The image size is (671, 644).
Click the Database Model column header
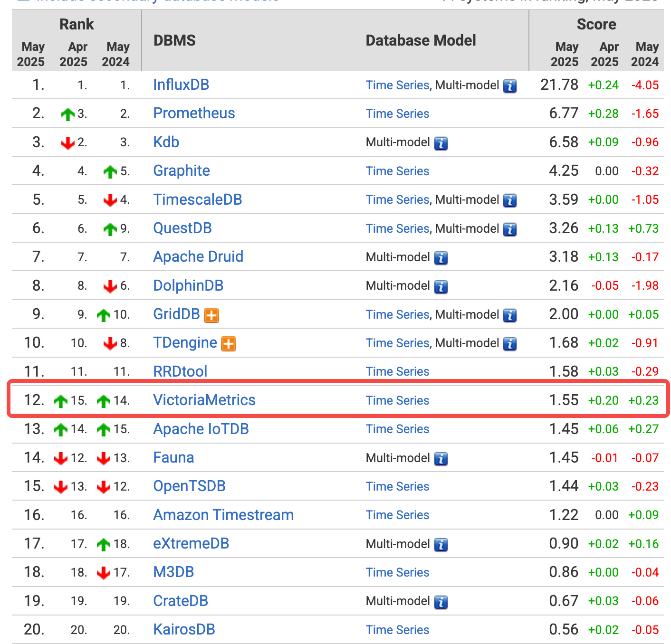tap(421, 40)
